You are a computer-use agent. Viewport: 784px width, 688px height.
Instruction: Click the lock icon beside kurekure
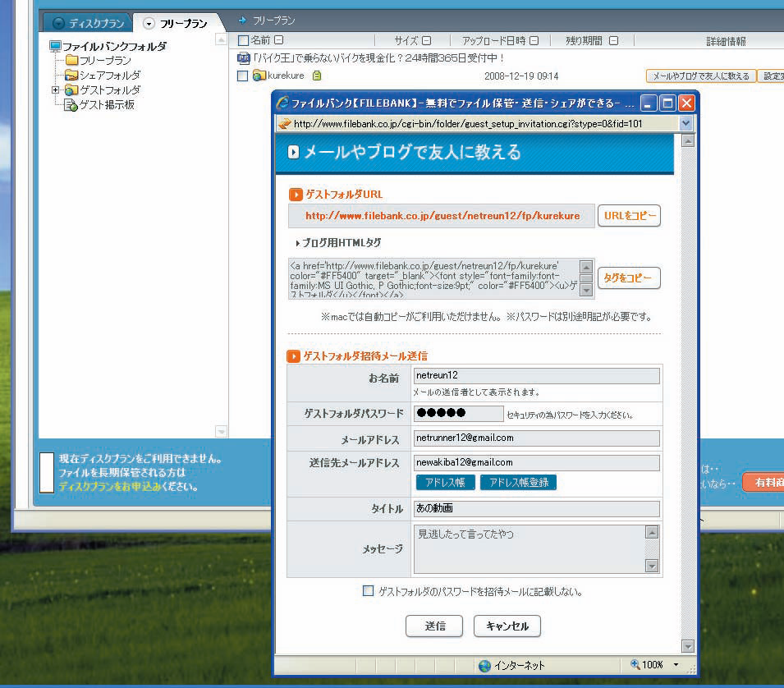click(x=317, y=76)
